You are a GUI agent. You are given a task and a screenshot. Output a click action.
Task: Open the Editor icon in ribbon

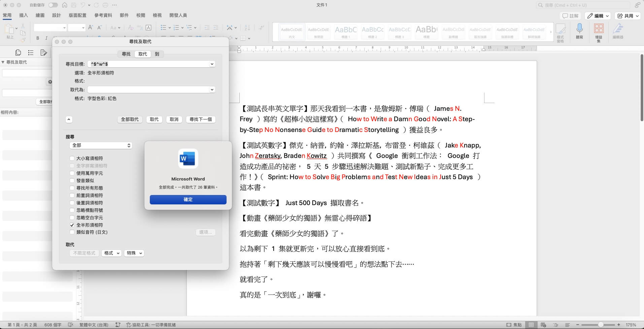618,28
